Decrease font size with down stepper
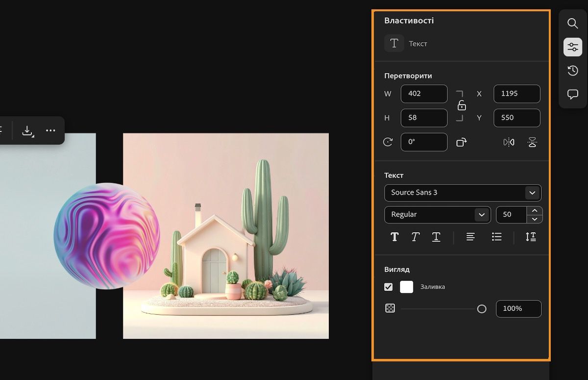Screen dimensions: 588x380 coord(535,219)
